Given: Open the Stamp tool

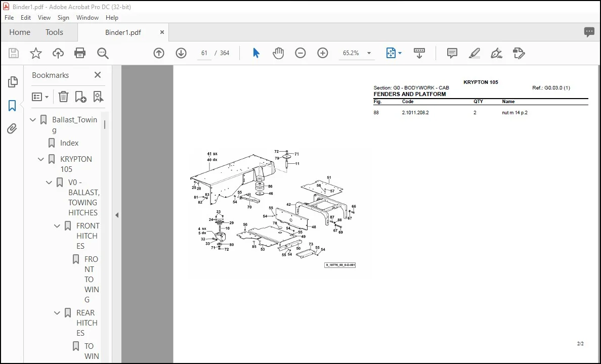Looking at the screenshot, I should 519,53.
